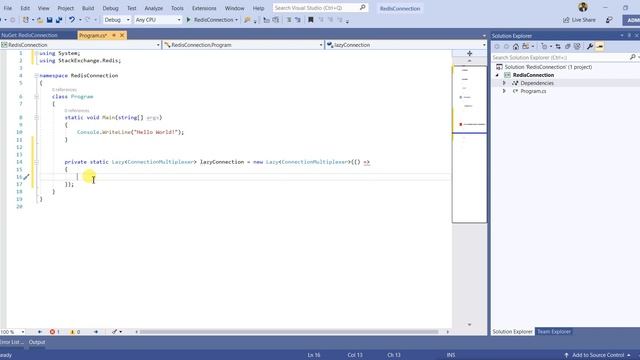Expand the Program.cs node
Screen dimensions: 640x360
coord(504,91)
